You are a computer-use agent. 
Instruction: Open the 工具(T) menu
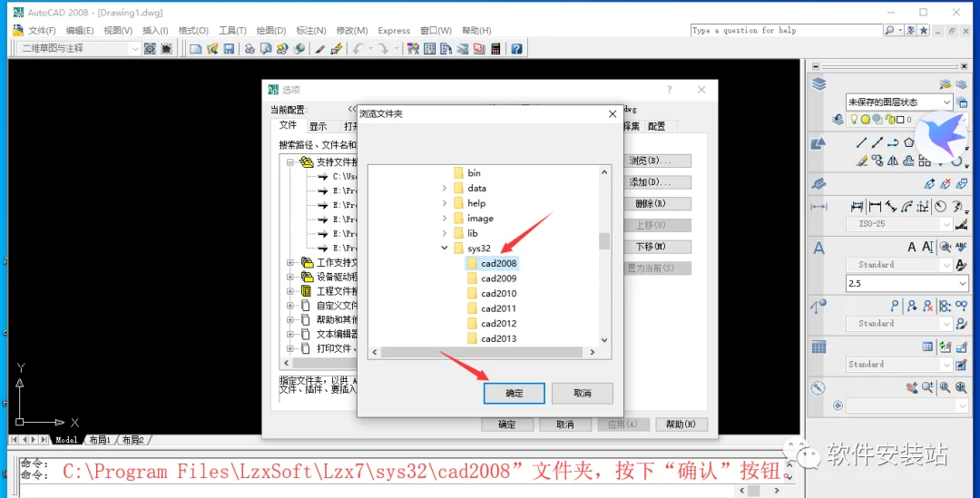[x=232, y=31]
